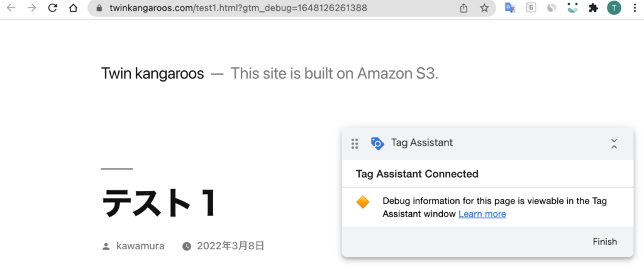This screenshot has width=644, height=270.
Task: Open the Google Translate extension
Action: click(x=510, y=8)
